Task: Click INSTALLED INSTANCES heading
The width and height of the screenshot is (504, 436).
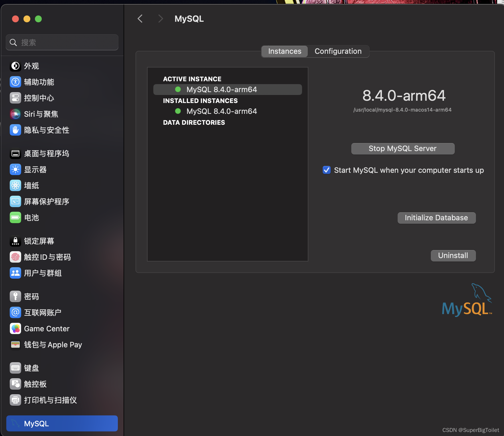Action: 200,101
